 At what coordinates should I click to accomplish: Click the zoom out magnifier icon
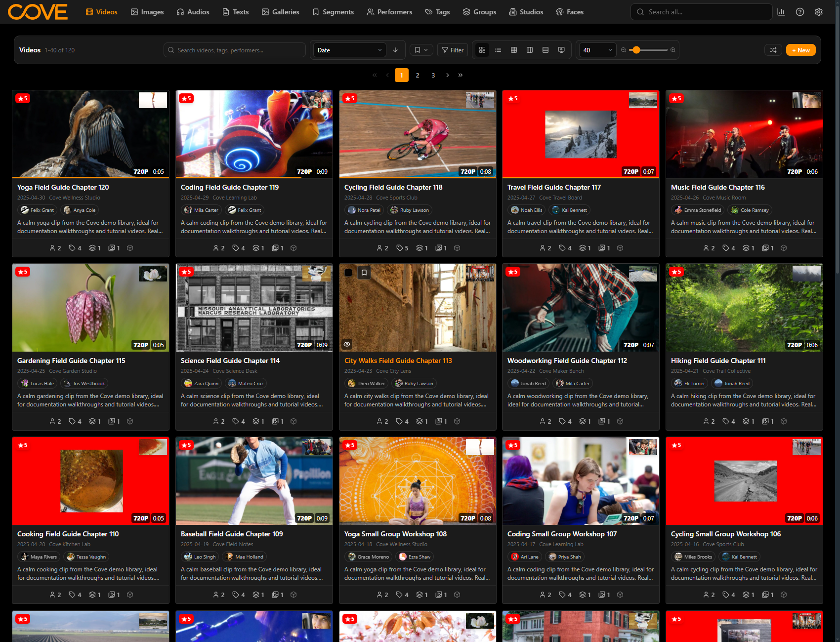coord(624,50)
